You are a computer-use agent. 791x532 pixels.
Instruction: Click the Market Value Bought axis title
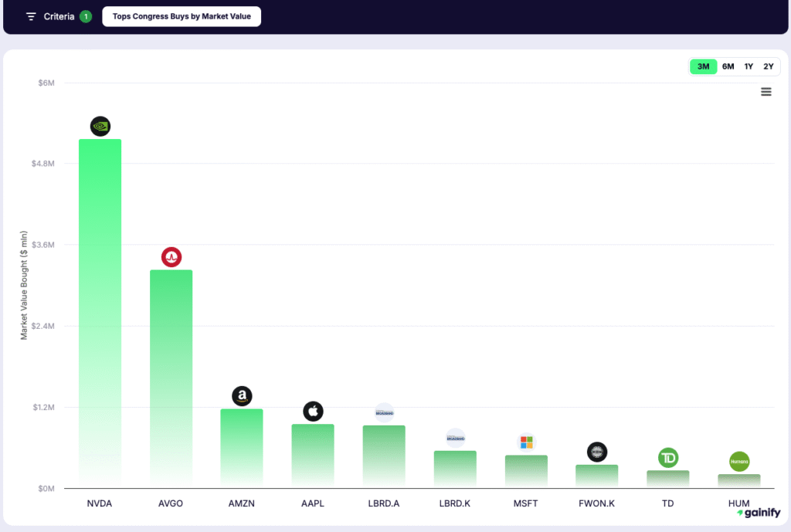[x=24, y=286]
